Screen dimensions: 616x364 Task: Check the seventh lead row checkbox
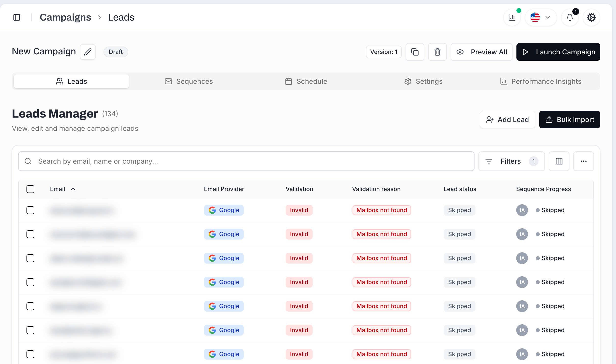click(30, 354)
